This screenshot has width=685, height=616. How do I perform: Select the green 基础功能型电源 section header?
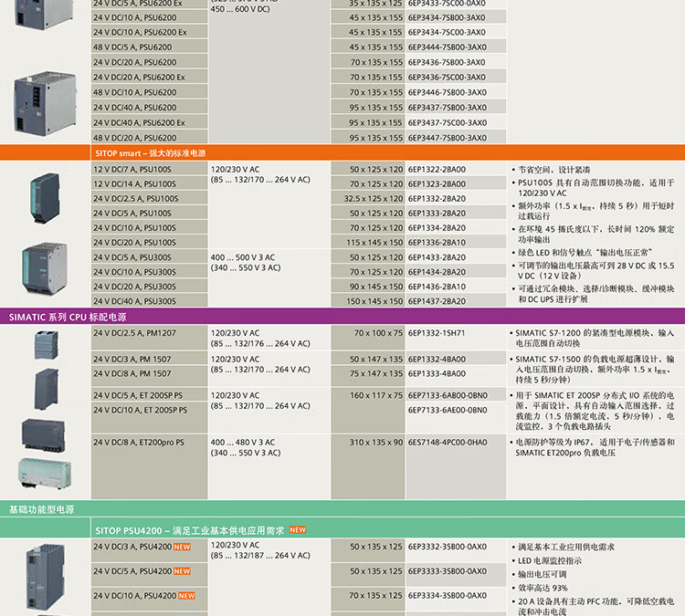[342, 509]
